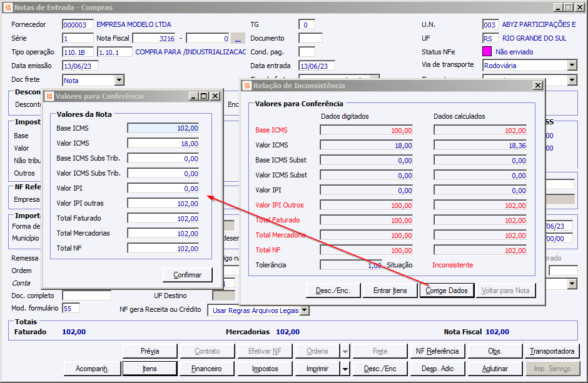
Task: Click the Acompanh. button
Action: 92,369
